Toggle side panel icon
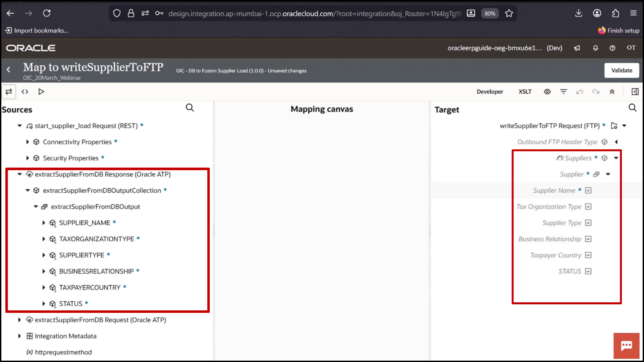This screenshot has width=644, height=362. click(635, 92)
